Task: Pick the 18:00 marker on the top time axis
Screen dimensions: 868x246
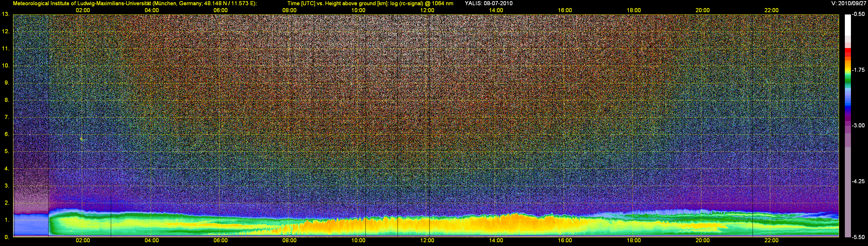Action: click(x=633, y=10)
